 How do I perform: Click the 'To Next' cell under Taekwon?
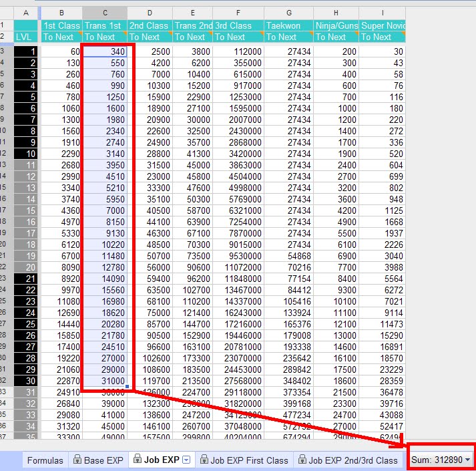[288, 37]
